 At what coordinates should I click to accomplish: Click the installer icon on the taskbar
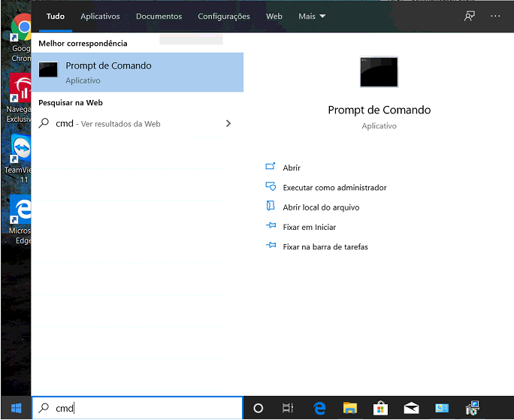pos(473,408)
